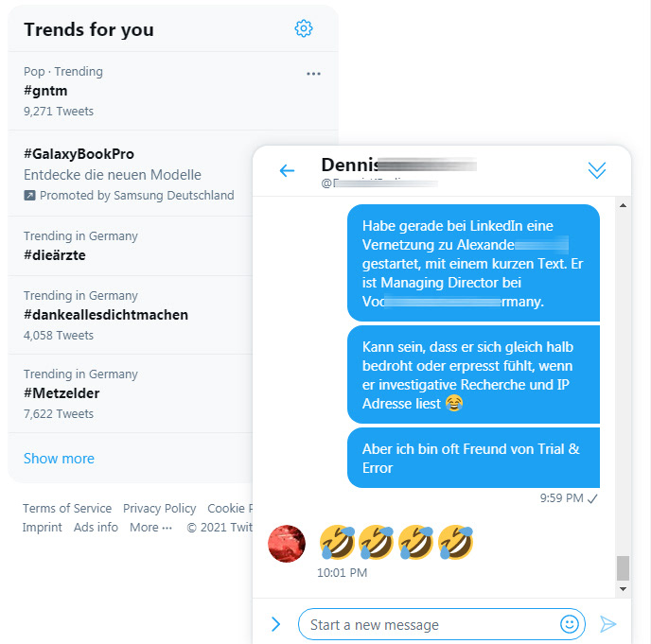
Task: Open Terms of Service link
Action: point(67,509)
